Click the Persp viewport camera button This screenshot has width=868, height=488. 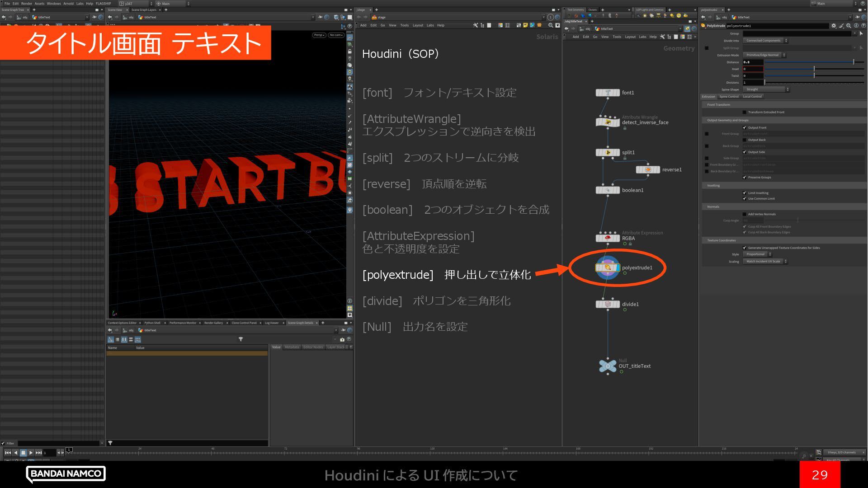click(x=319, y=35)
